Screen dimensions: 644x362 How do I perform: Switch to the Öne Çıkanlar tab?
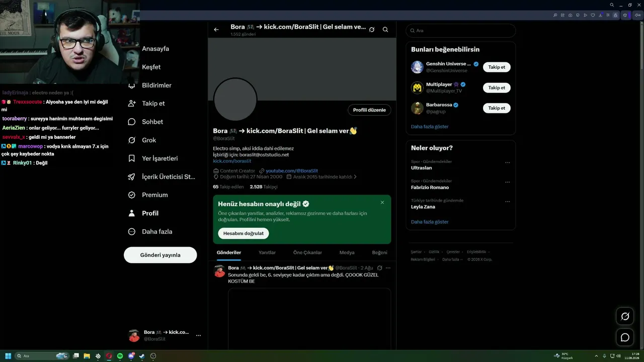coord(308,252)
